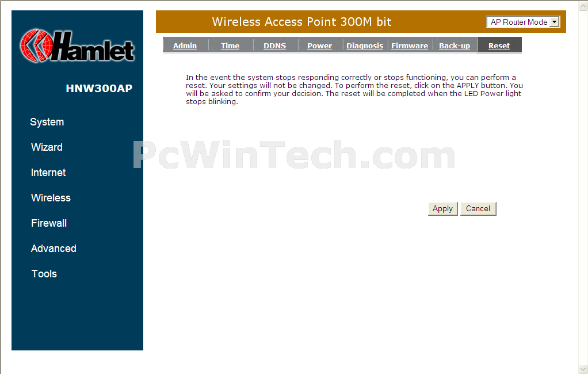Select the Power tab

pos(319,46)
